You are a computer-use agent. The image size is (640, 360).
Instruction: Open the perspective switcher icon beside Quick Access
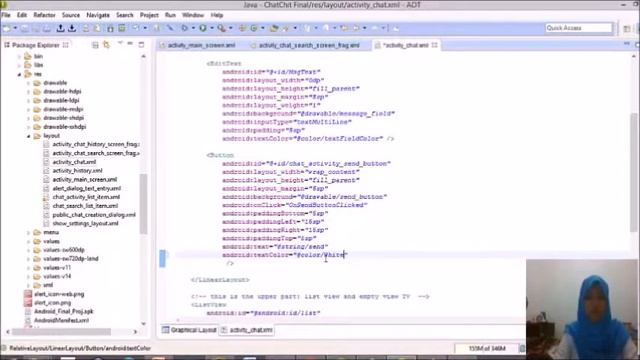(627, 28)
